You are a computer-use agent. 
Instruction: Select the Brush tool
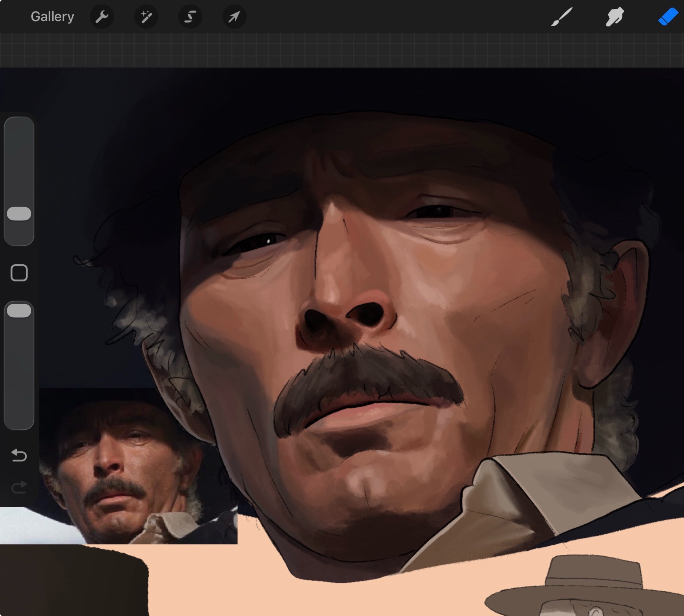(562, 17)
